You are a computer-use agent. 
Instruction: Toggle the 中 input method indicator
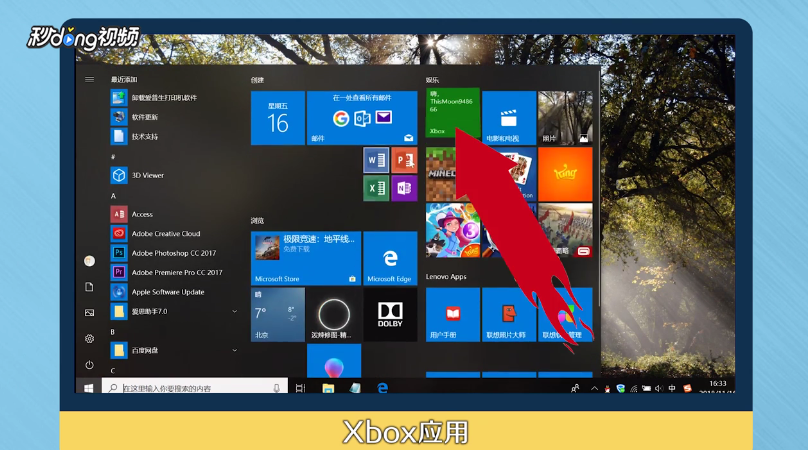pyautogui.click(x=672, y=388)
